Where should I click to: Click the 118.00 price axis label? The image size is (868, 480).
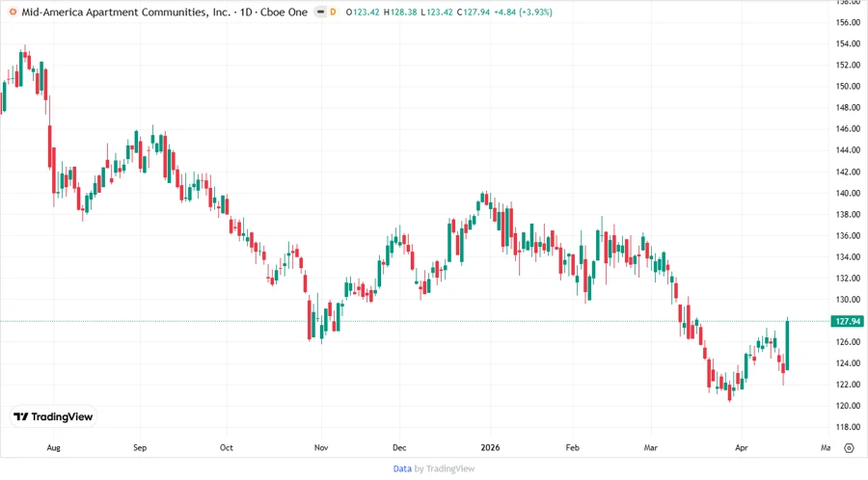(848, 427)
